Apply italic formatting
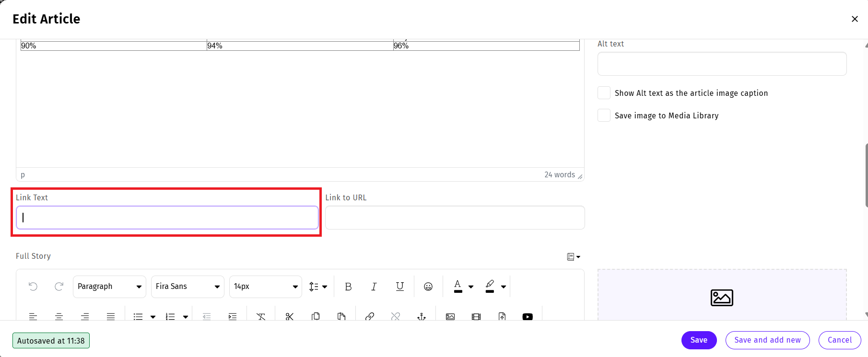The width and height of the screenshot is (868, 357). tap(374, 287)
